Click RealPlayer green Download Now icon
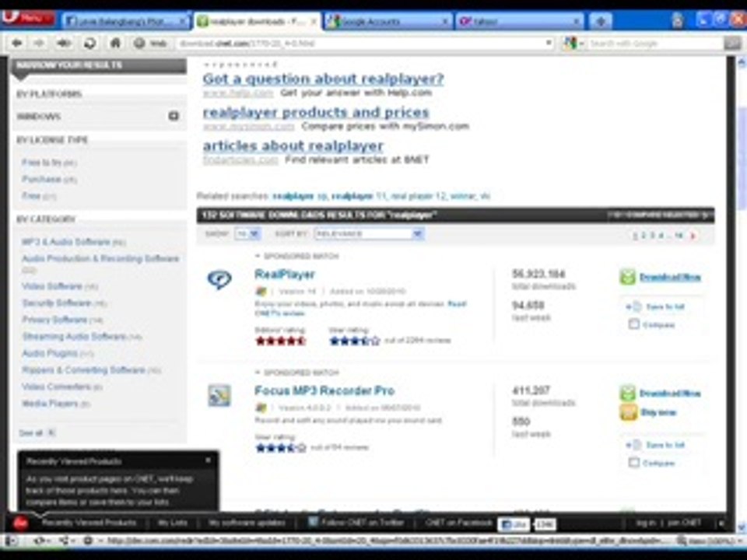 click(627, 277)
